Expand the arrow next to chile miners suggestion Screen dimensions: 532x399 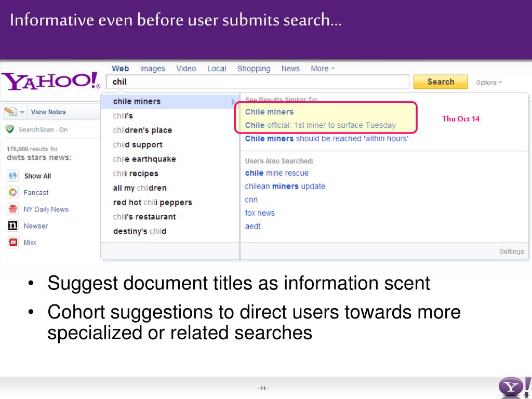233,101
